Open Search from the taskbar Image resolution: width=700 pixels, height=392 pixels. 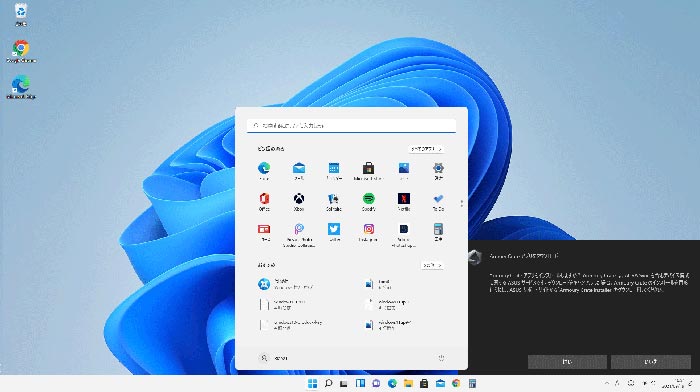(x=329, y=384)
